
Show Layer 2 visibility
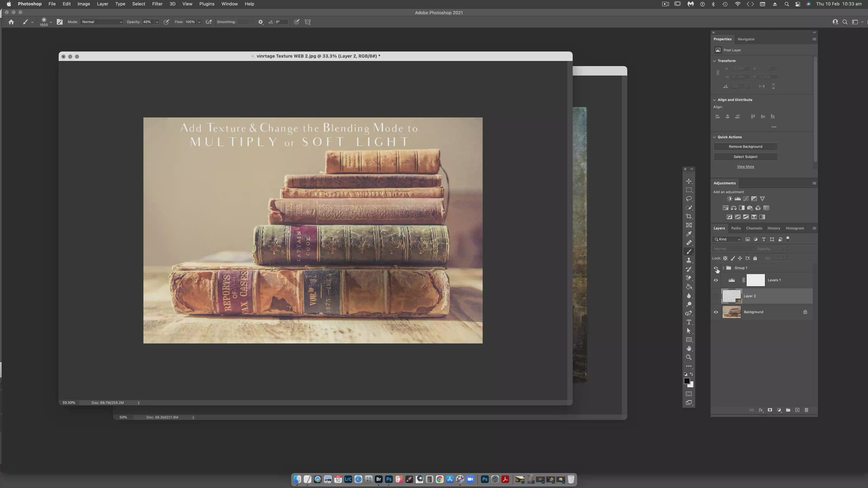(716, 296)
